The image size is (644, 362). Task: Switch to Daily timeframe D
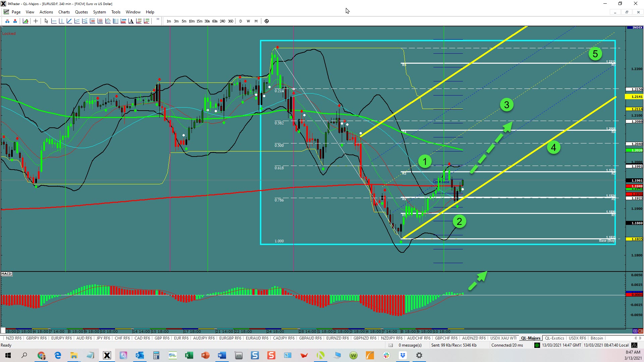click(240, 21)
